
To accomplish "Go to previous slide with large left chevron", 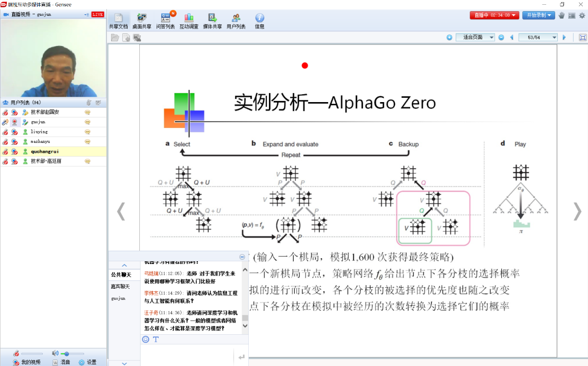I will point(121,212).
